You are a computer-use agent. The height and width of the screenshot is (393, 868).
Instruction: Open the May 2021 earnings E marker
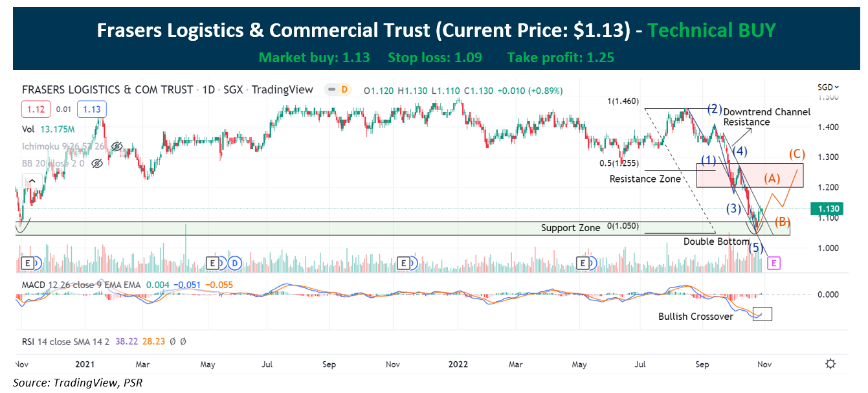(212, 263)
